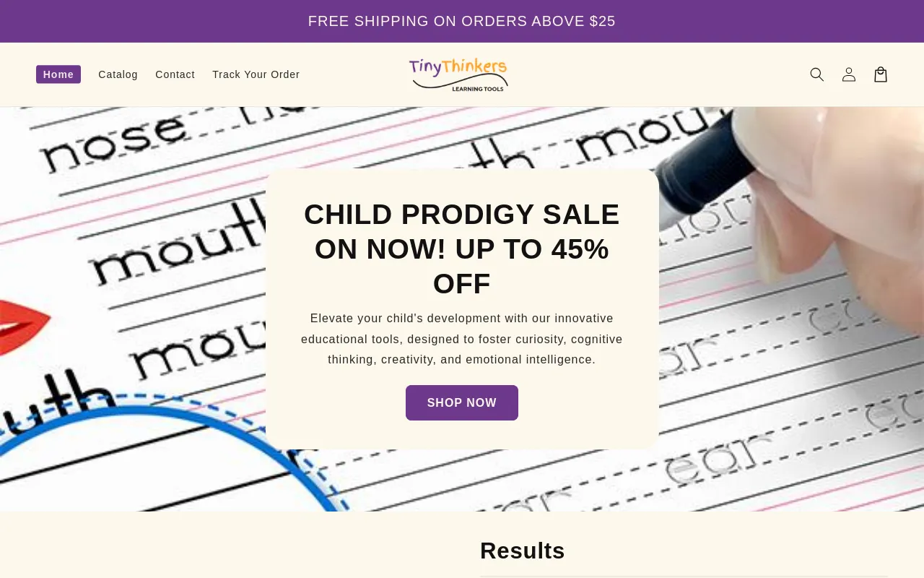Click the Child Prodigy Sale heading
Screen dimensions: 924x578
click(462, 249)
